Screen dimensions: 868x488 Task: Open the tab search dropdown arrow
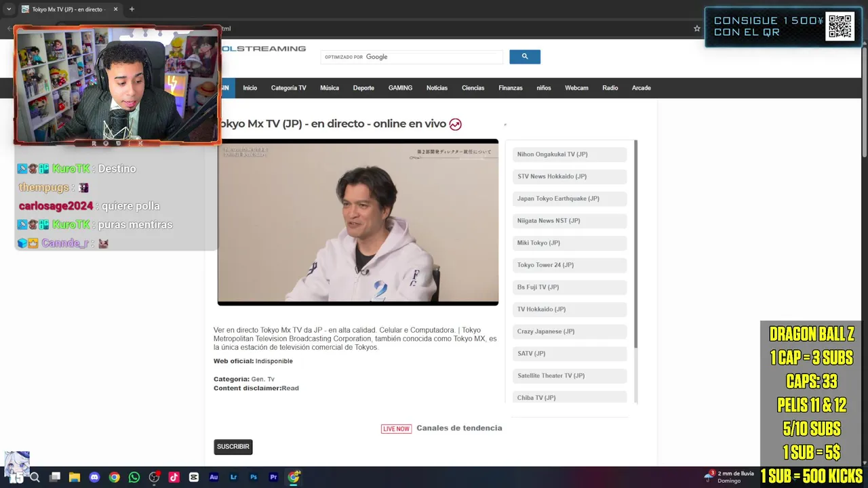pos(8,9)
